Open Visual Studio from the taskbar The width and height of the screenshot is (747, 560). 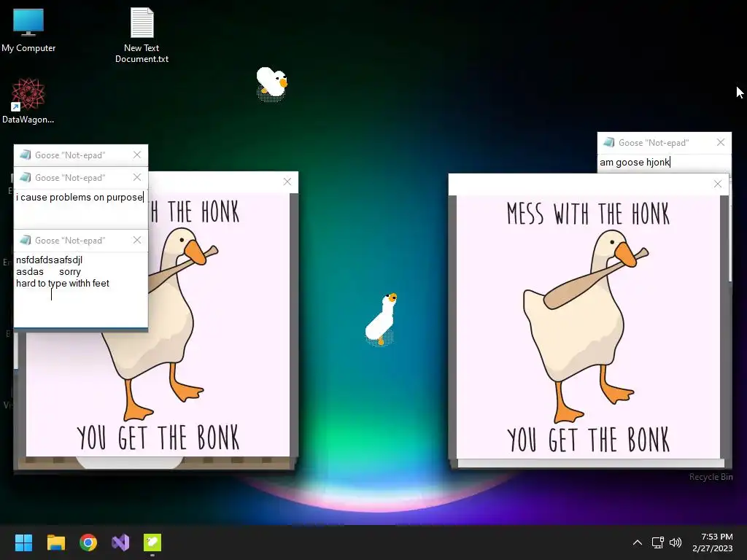tap(120, 542)
